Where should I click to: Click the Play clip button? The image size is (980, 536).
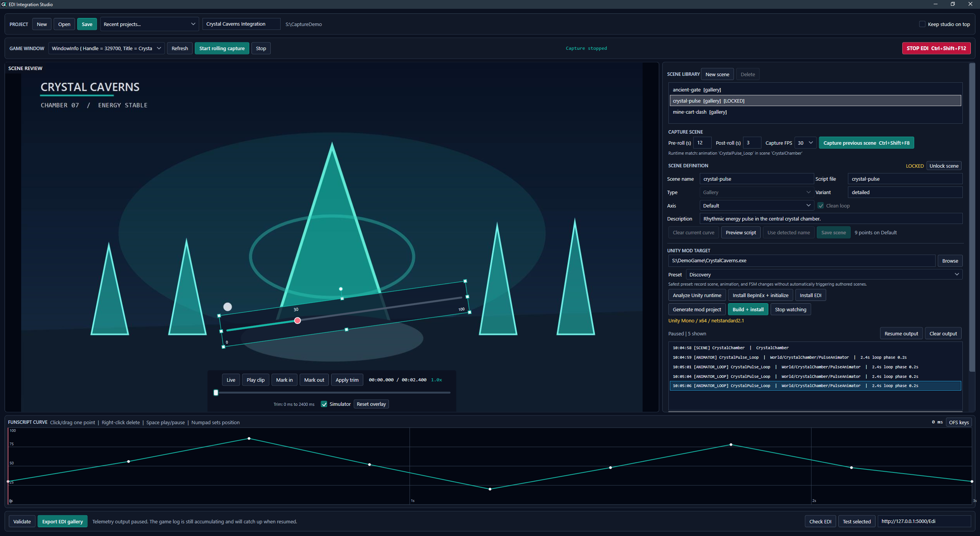pos(256,380)
